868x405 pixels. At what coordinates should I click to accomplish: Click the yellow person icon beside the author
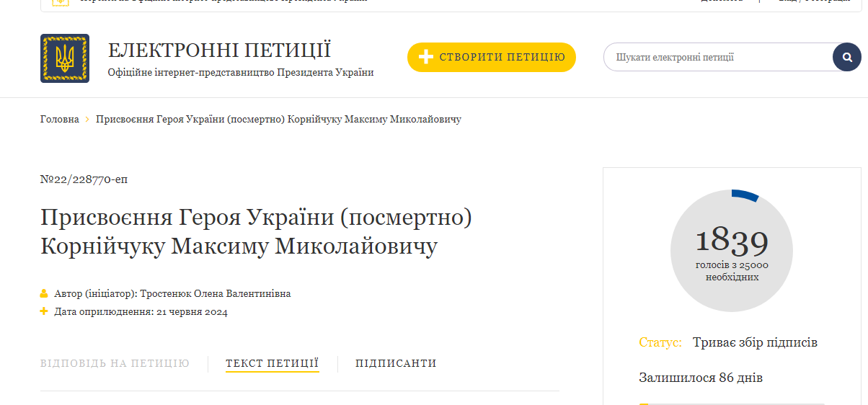click(x=44, y=294)
